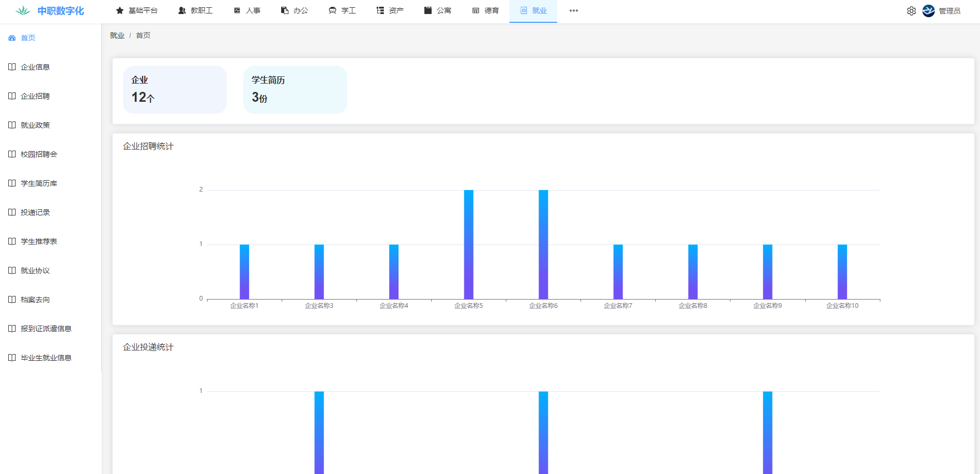Click the 公寓 building icon
The image size is (980, 474).
(x=428, y=11)
